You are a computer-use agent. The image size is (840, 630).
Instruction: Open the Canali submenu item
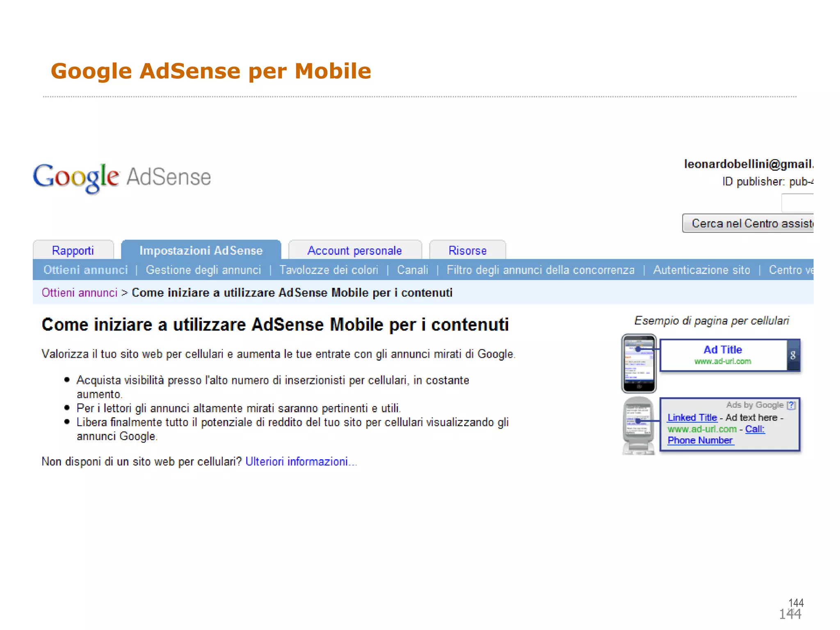[413, 270]
